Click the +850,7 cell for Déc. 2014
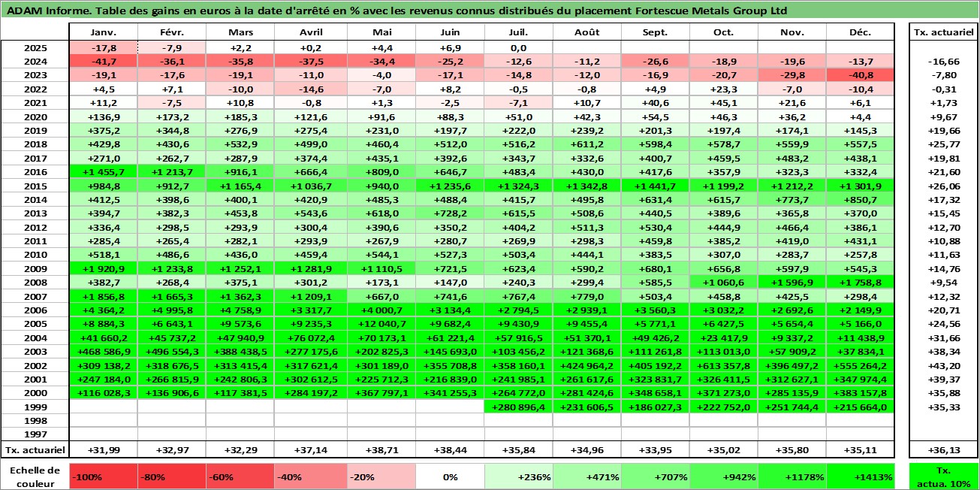The height and width of the screenshot is (490, 980). pos(861,200)
